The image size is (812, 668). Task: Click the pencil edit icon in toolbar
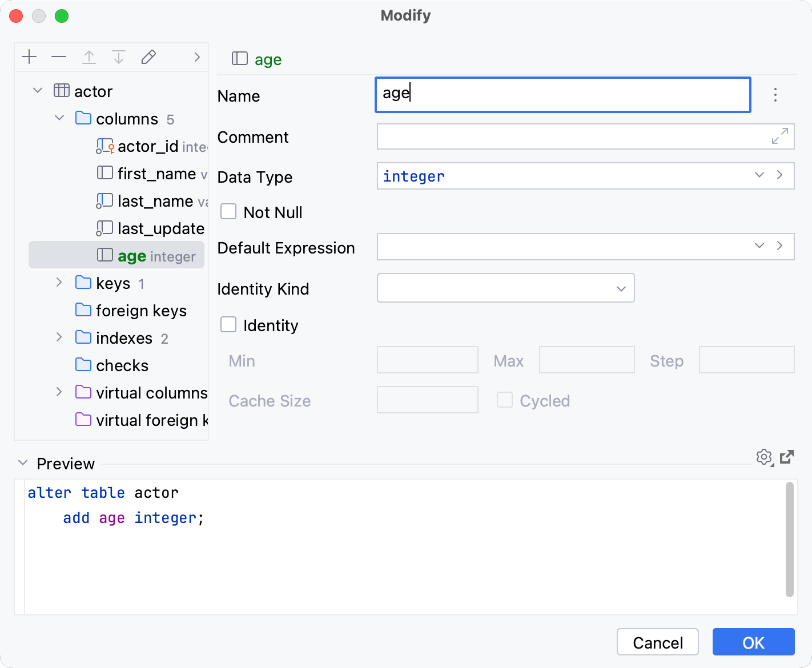(148, 57)
